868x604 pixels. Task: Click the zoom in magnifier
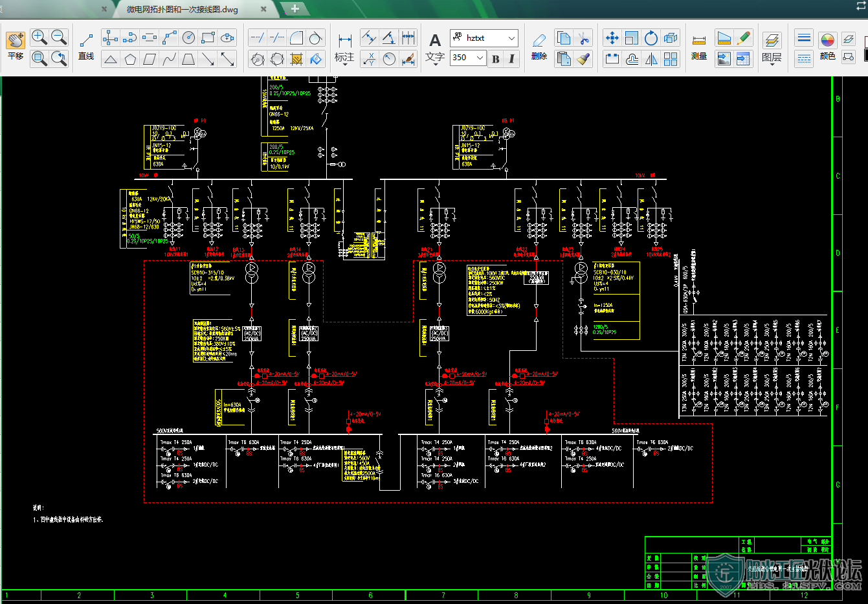pyautogui.click(x=39, y=38)
